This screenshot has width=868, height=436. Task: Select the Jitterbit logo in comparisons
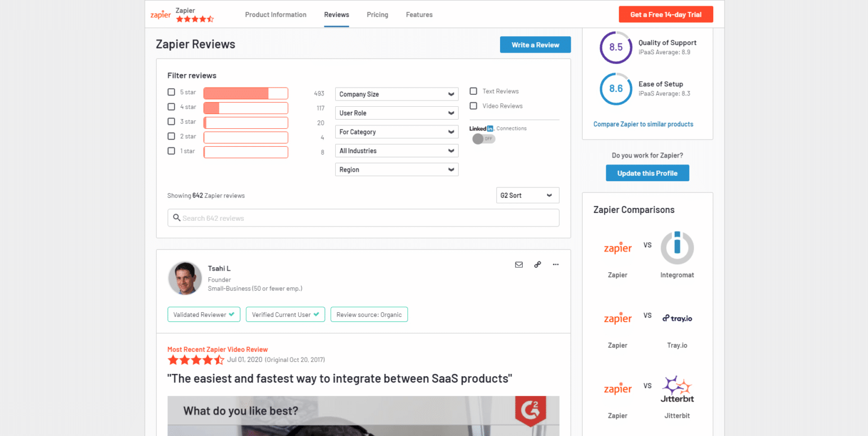pos(677,389)
